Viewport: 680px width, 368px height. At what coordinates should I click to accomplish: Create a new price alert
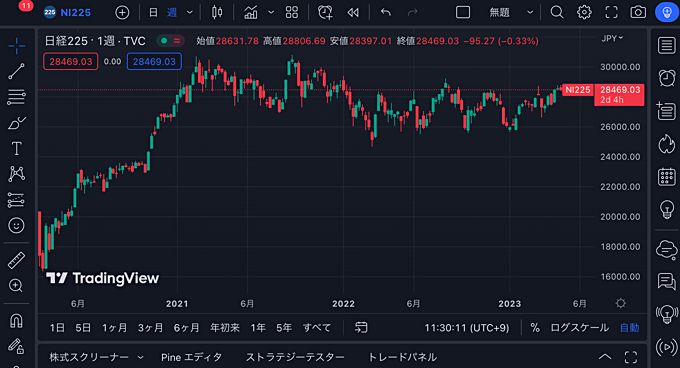pos(325,13)
